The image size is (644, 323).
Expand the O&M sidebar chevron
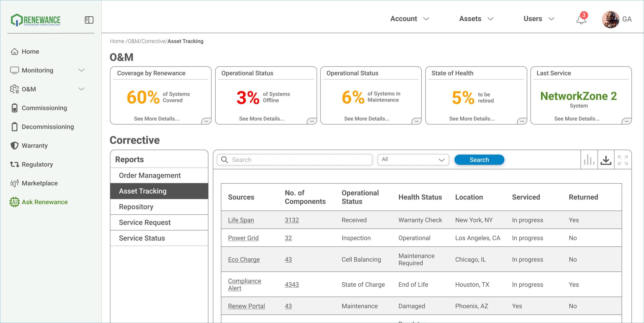[x=81, y=89]
